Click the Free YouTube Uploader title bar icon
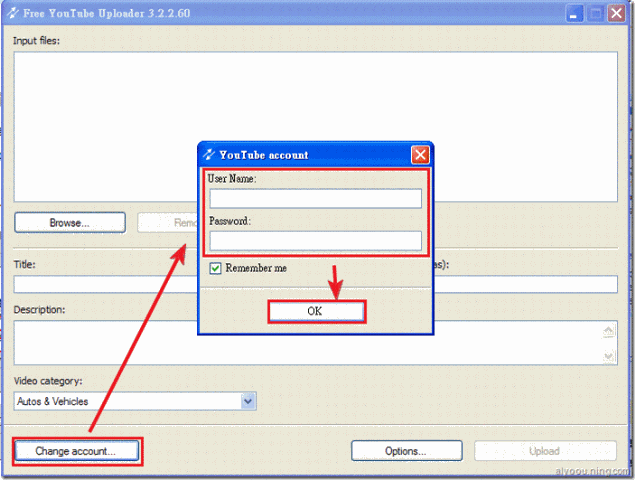Image resolution: width=635 pixels, height=480 pixels. [x=13, y=13]
